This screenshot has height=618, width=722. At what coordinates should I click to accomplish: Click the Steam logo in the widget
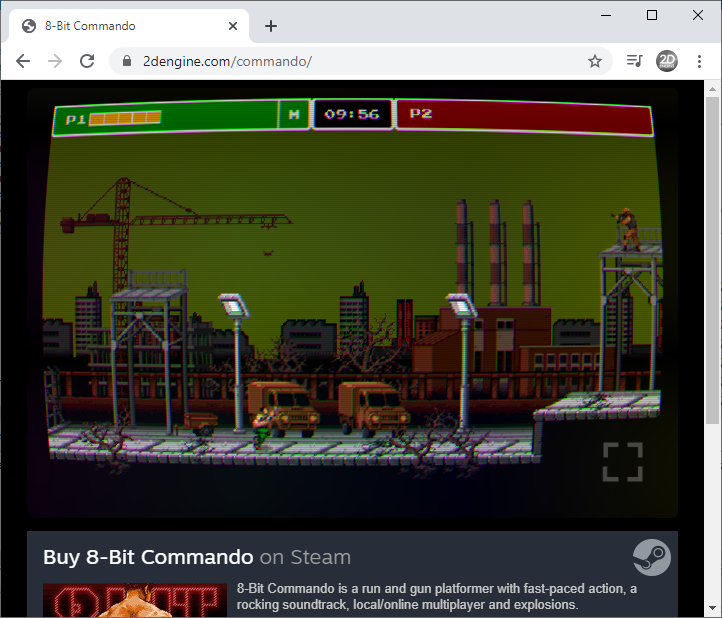point(652,557)
